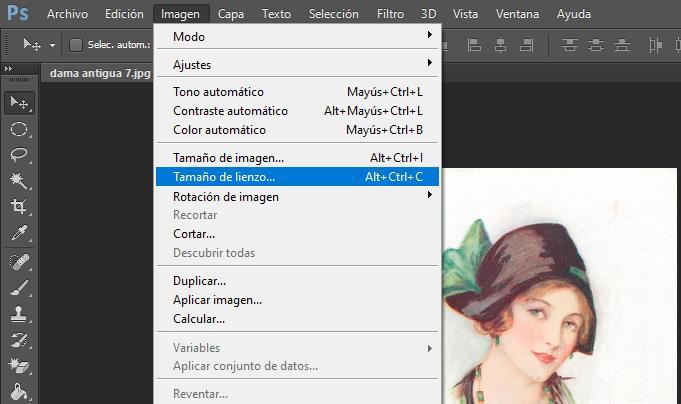Expand toolbox with double-arrow icon
Screen dimensions: 681x404
pos(8,69)
